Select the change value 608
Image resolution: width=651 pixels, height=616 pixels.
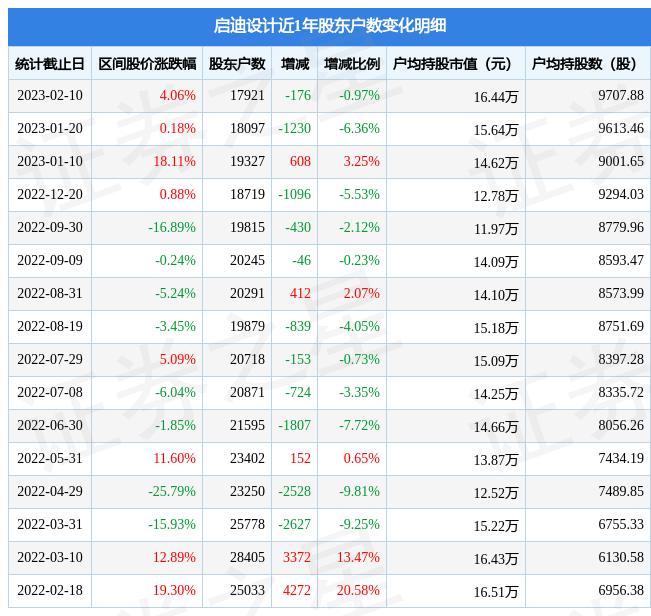click(x=300, y=161)
